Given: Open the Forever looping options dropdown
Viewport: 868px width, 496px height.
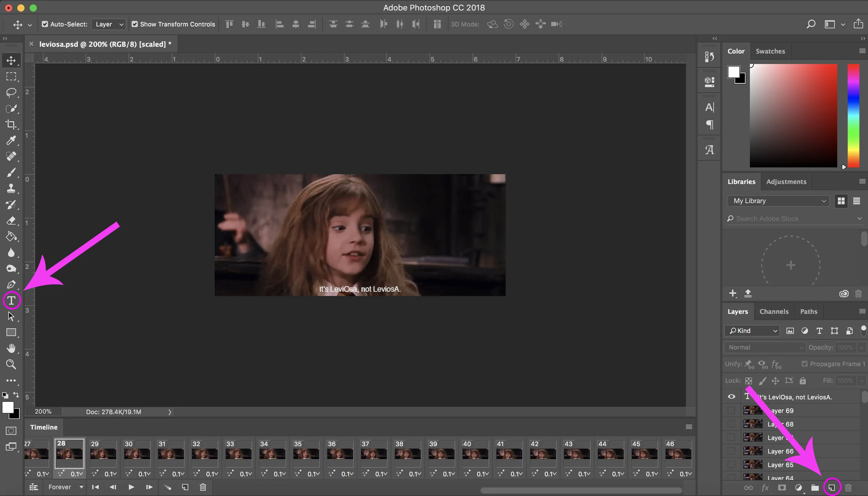Looking at the screenshot, I should 66,487.
